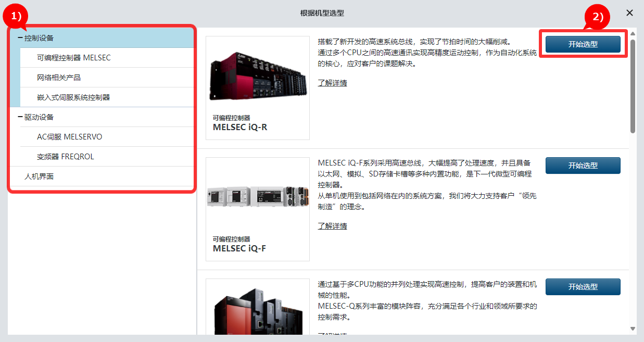Select AC伺服 MELSERVO entry

tap(69, 137)
